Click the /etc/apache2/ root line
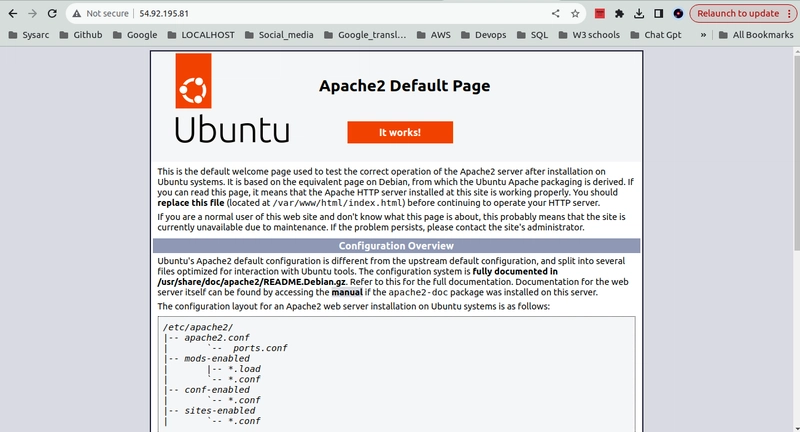The height and width of the screenshot is (432, 800). pos(198,327)
